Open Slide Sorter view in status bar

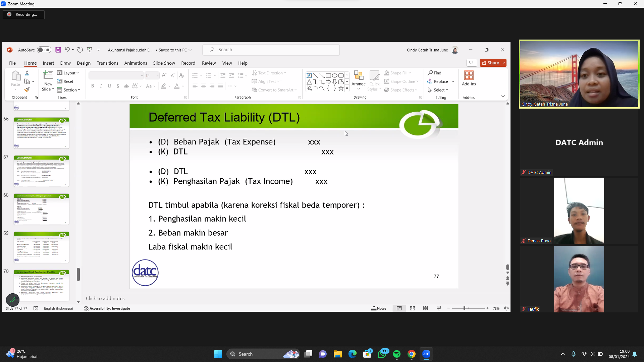413,308
